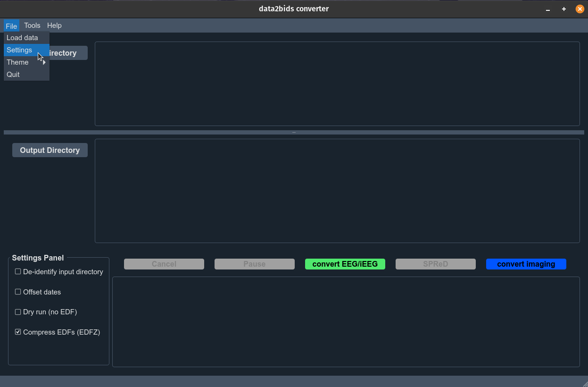Open the Help menu
This screenshot has height=387, width=588.
pyautogui.click(x=54, y=25)
